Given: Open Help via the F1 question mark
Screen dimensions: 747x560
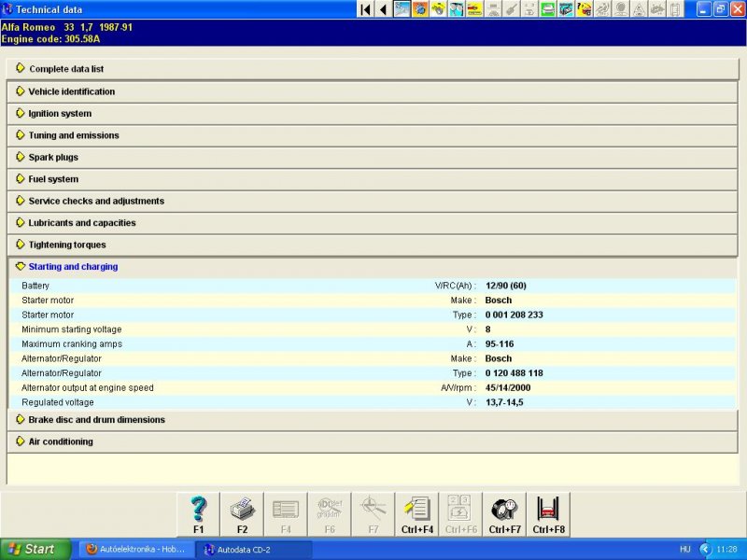Looking at the screenshot, I should [198, 515].
